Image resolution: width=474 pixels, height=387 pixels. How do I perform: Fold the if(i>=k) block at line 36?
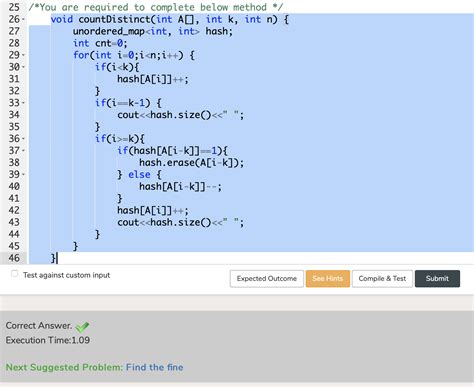click(23, 139)
